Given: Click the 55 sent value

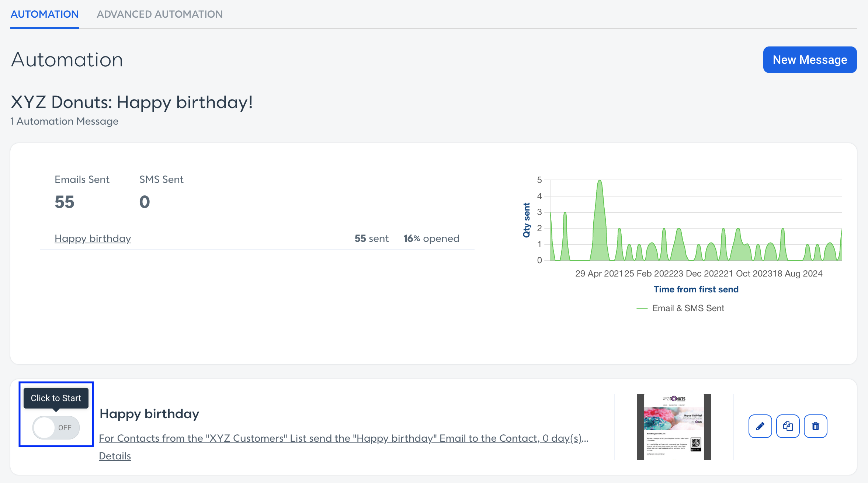Looking at the screenshot, I should click(371, 239).
